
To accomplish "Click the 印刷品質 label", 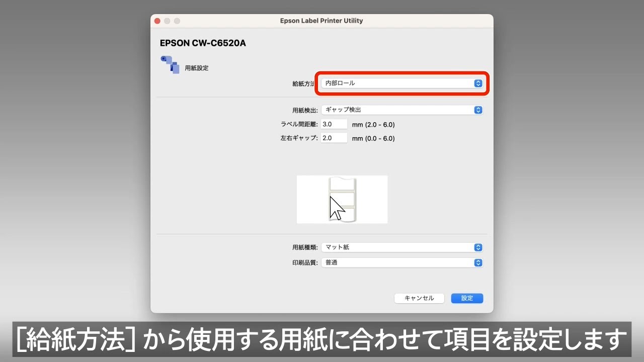I will click(x=305, y=262).
